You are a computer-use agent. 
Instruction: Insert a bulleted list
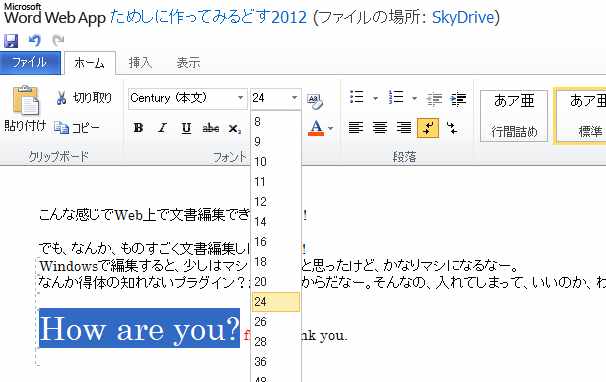(x=356, y=97)
